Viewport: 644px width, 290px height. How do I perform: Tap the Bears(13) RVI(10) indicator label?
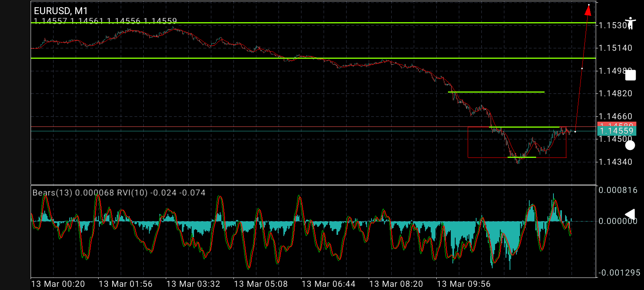click(x=119, y=193)
